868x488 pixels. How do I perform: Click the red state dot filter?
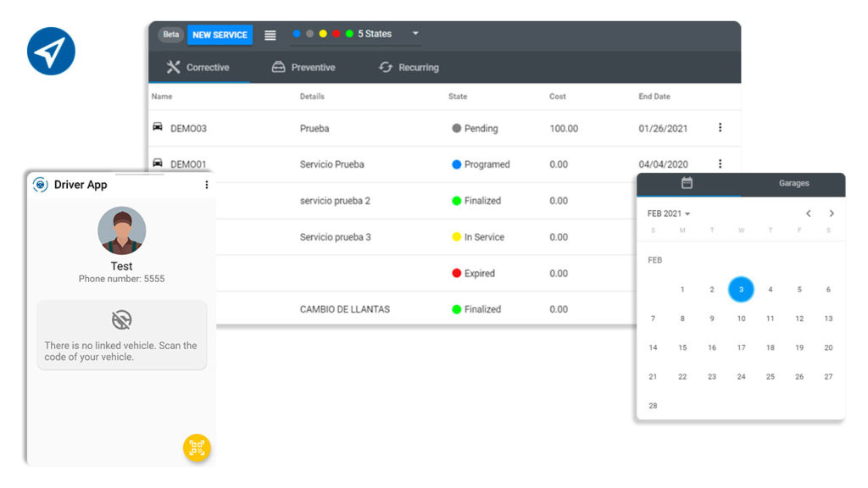[336, 34]
